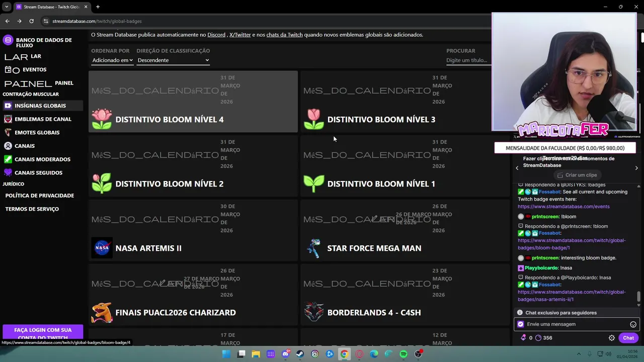Image resolution: width=644 pixels, height=362 pixels.
Task: Open Distintivo Bloom Nível 2 badge card
Action: 193,166
